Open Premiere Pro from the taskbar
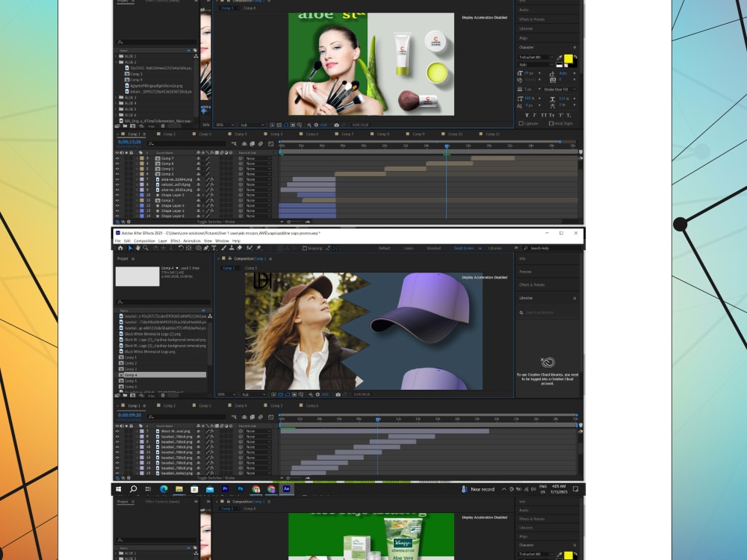This screenshot has height=560, width=747. (x=226, y=489)
